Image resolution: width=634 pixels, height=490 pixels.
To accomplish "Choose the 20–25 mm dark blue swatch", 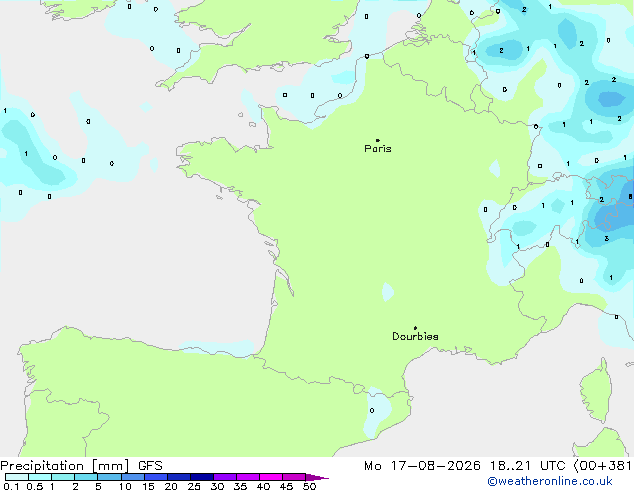I will 179,477.
